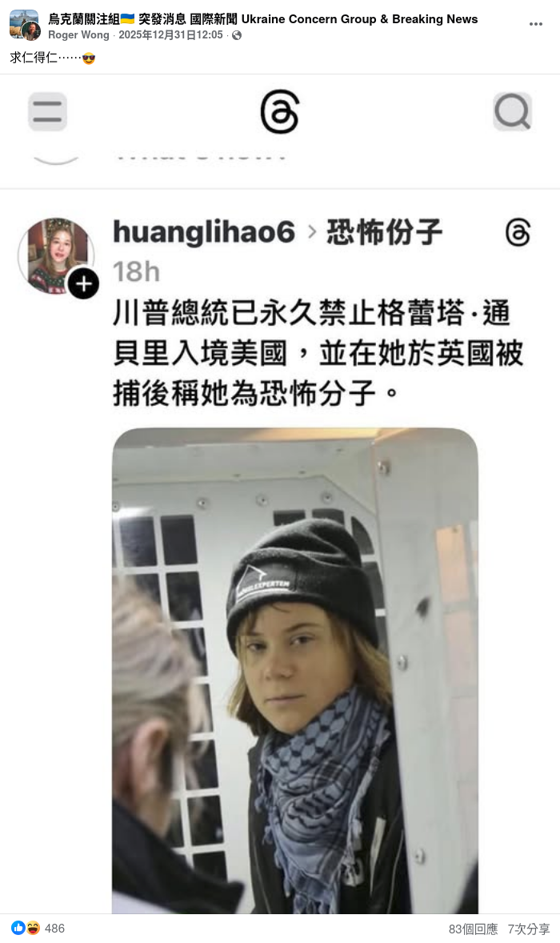Click the group avatar thumbnail
This screenshot has width=560, height=943.
coord(25,25)
